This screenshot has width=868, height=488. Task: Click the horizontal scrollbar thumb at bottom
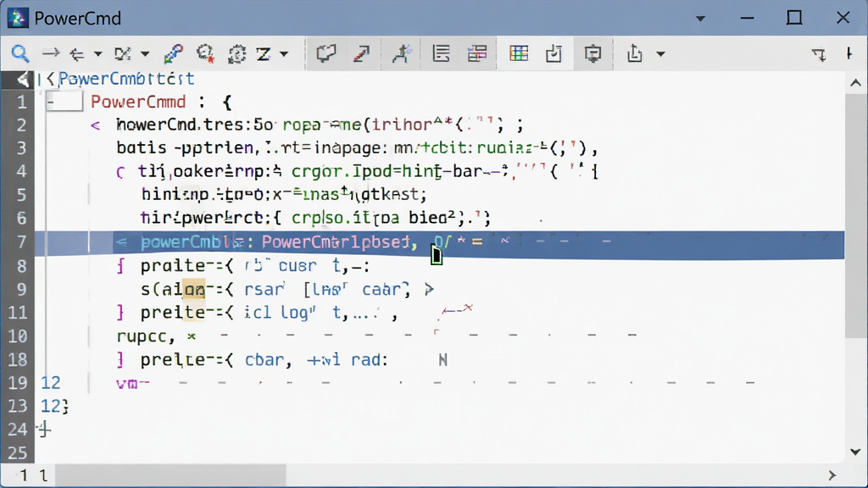tap(170, 475)
